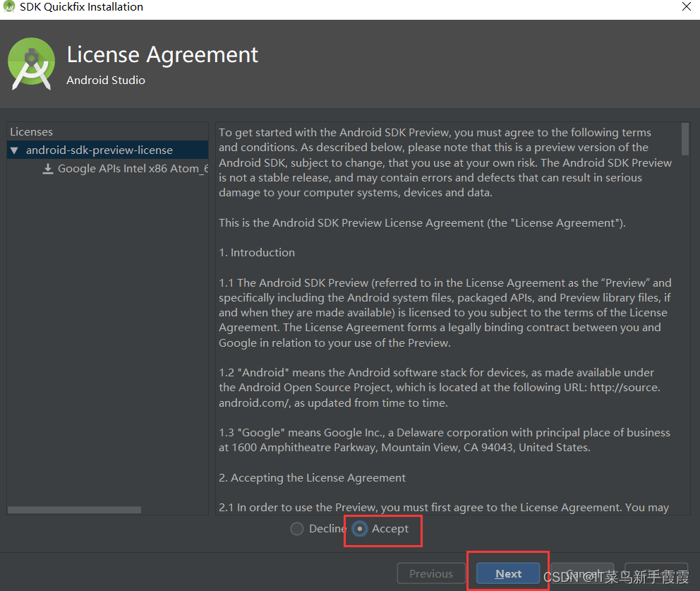Select the Decline radio button

point(297,529)
